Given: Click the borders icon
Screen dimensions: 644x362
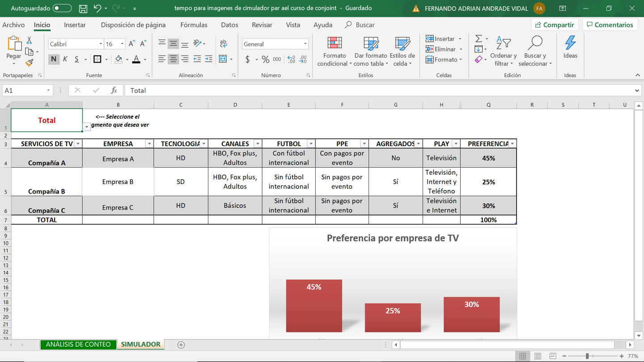Looking at the screenshot, I should click(97, 59).
